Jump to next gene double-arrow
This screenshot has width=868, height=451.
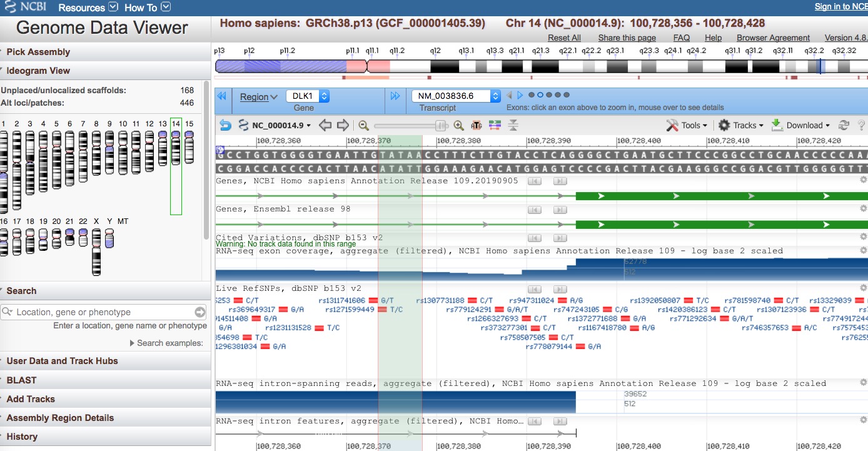coord(395,96)
